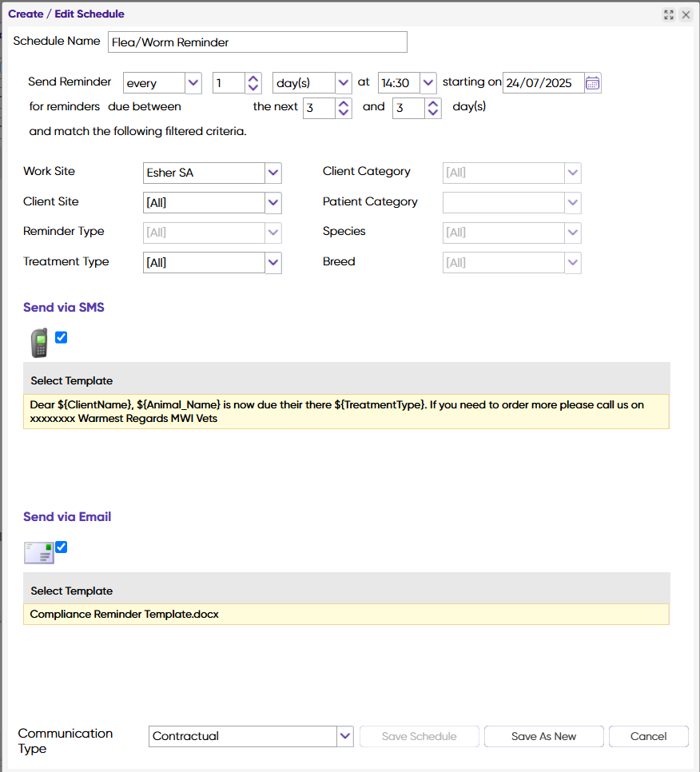Open the day(s) frequency unit dropdown
The width and height of the screenshot is (700, 772).
343,83
